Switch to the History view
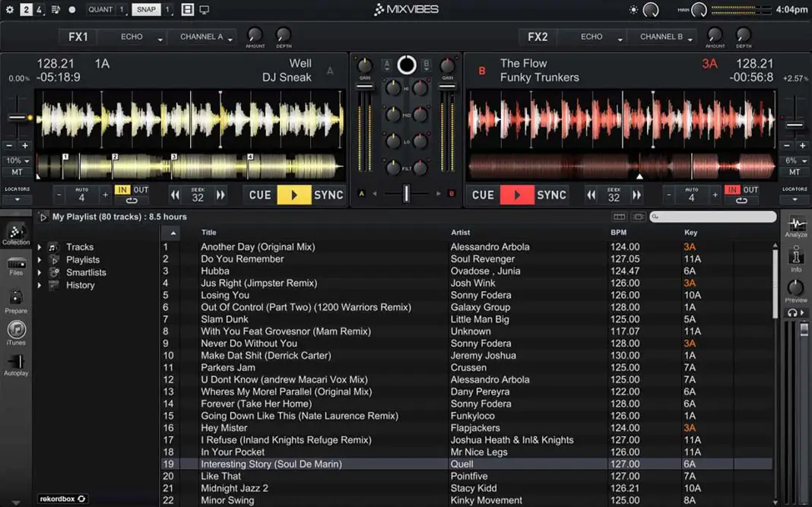Image resolution: width=812 pixels, height=507 pixels. [79, 284]
